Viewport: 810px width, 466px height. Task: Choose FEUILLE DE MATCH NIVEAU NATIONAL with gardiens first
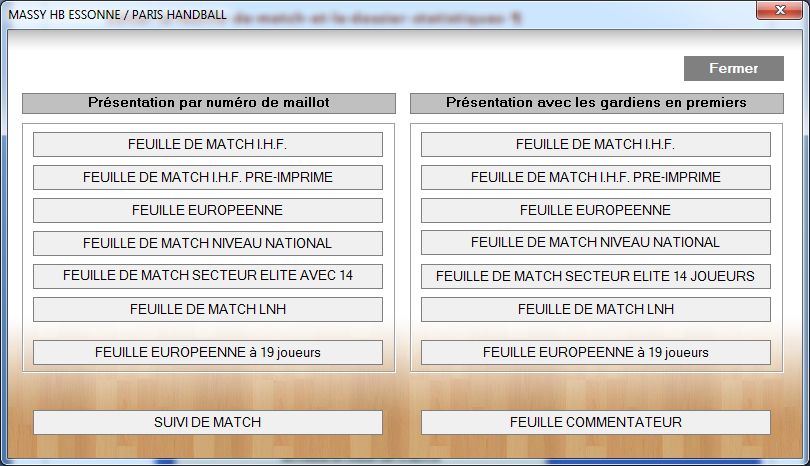click(596, 243)
